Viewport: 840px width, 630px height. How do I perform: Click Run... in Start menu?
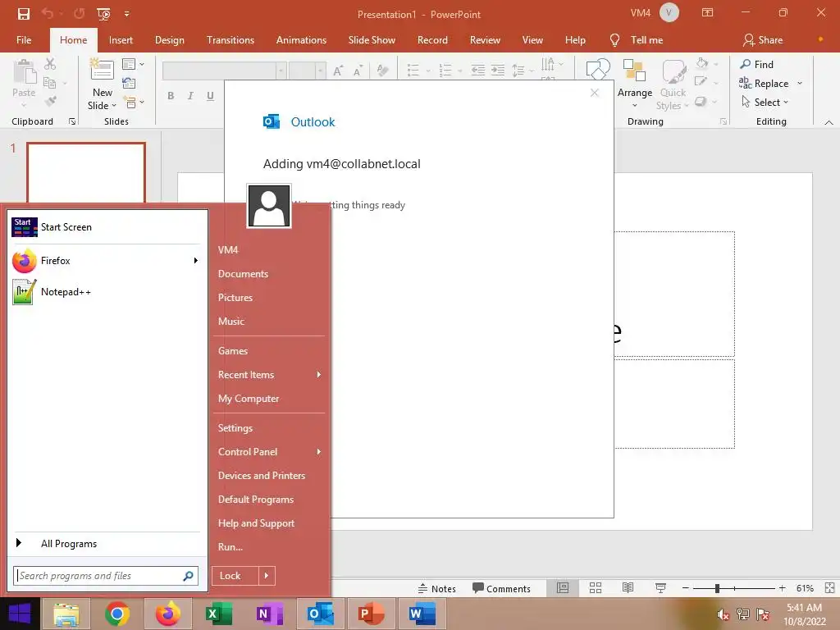click(x=231, y=547)
